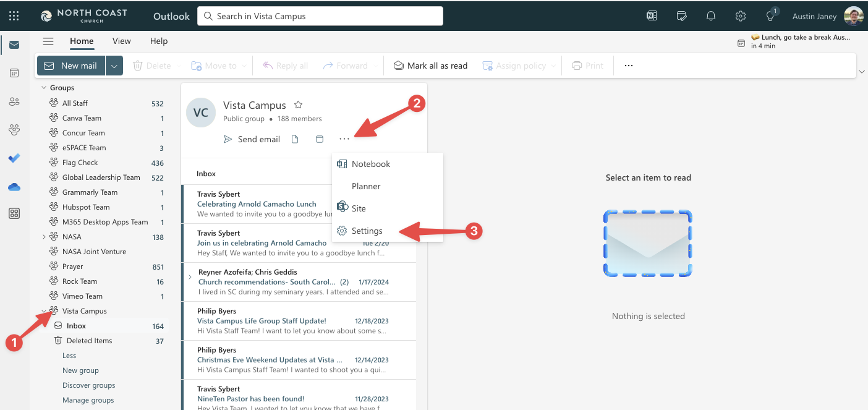868x410 pixels.
Task: Open the People icon in left rail
Action: pos(14,101)
